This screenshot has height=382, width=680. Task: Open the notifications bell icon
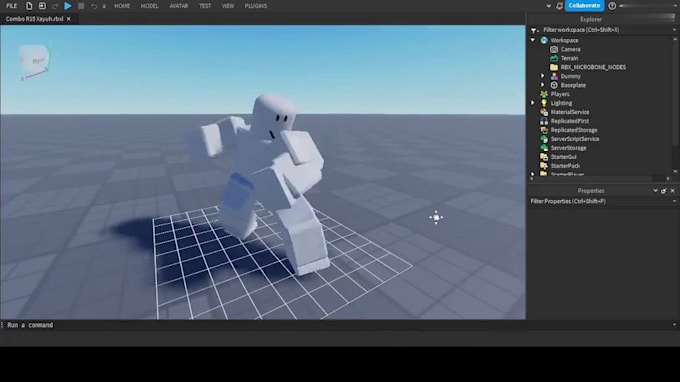[x=559, y=6]
